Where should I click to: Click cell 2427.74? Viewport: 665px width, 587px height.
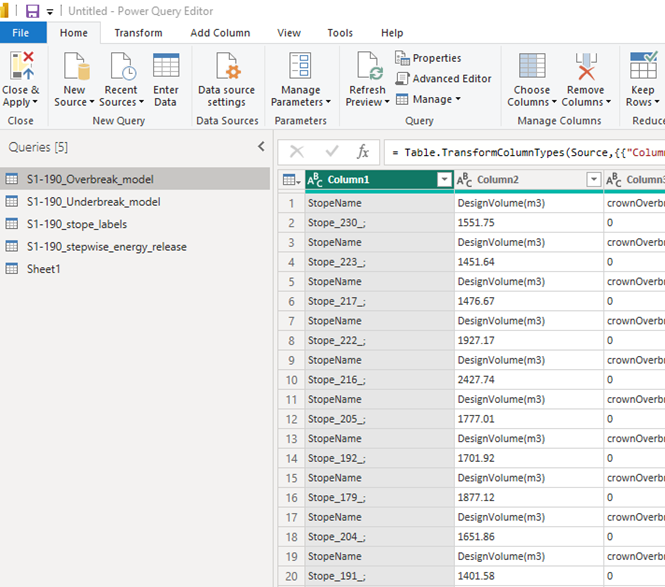[528, 380]
